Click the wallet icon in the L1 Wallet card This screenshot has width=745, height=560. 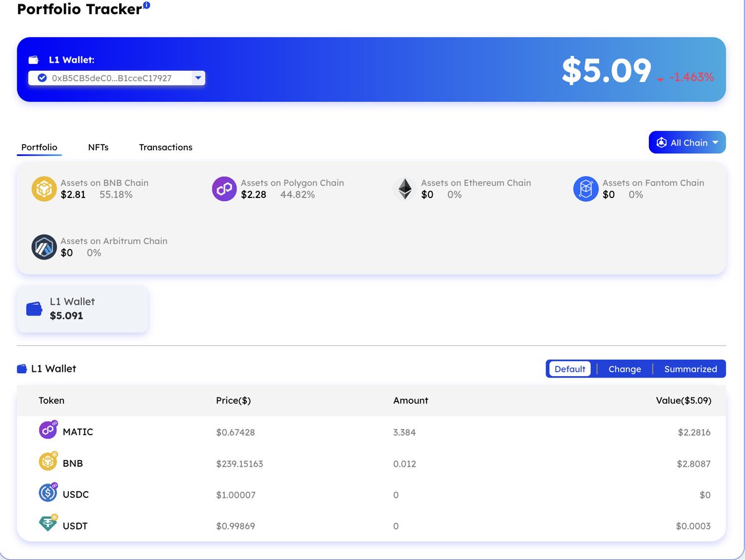(34, 309)
